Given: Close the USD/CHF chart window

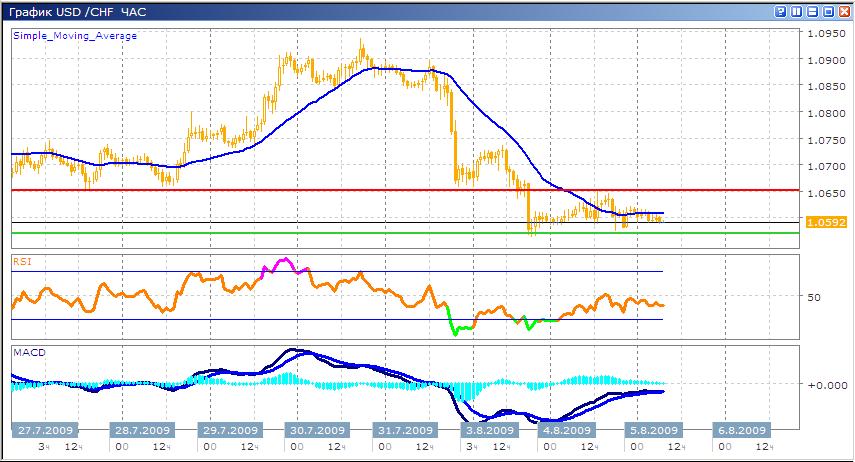Looking at the screenshot, I should pyautogui.click(x=845, y=11).
